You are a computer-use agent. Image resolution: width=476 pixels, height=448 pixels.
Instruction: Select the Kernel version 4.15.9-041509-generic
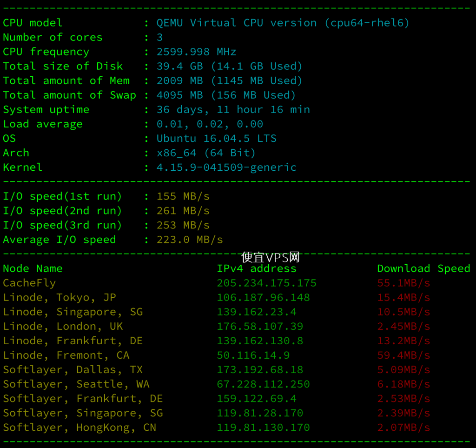click(226, 167)
